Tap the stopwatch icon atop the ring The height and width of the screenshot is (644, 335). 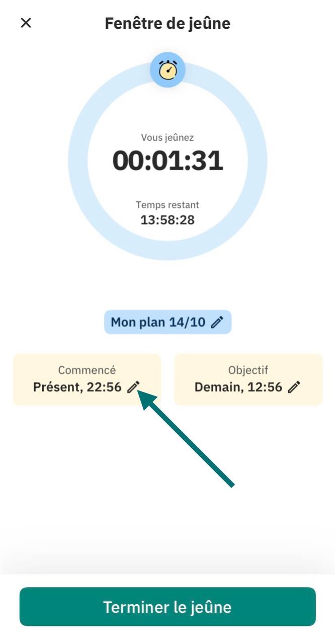pos(168,70)
